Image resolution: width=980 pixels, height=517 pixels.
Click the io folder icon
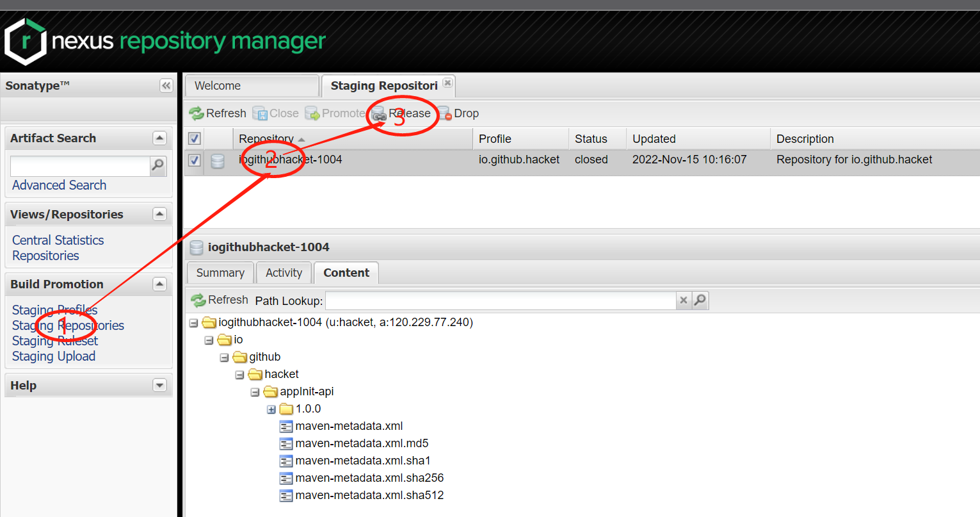(224, 340)
